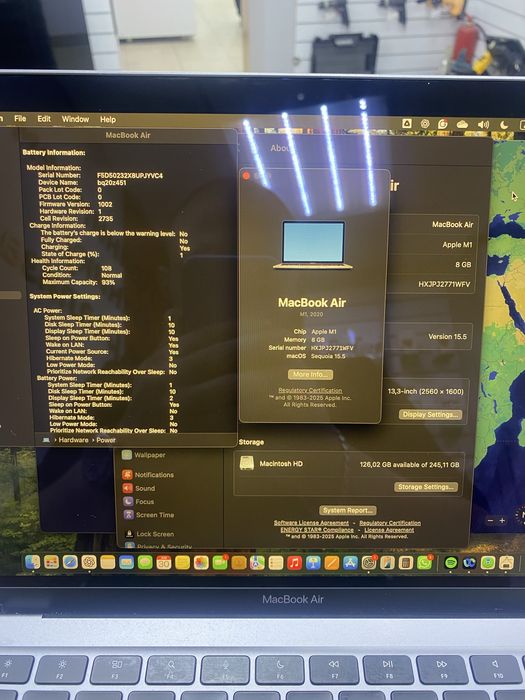This screenshot has height=700, width=525.
Task: Launch Safari from the Dock
Action: pos(70,562)
